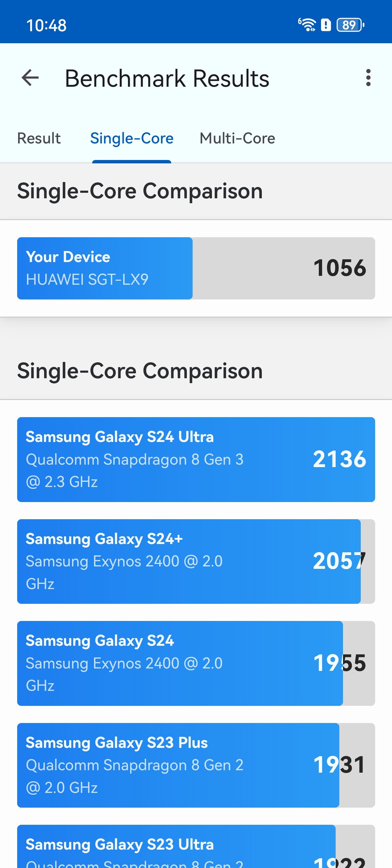
Task: Tap the back arrow icon
Action: click(30, 78)
